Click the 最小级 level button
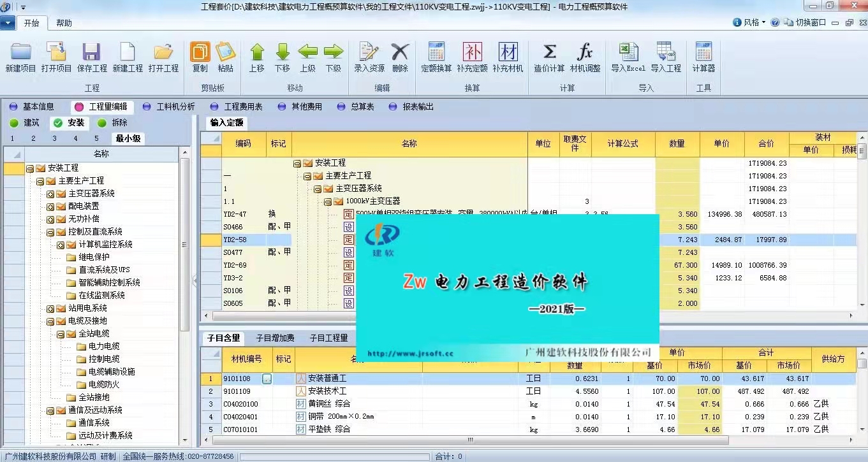 (128, 138)
